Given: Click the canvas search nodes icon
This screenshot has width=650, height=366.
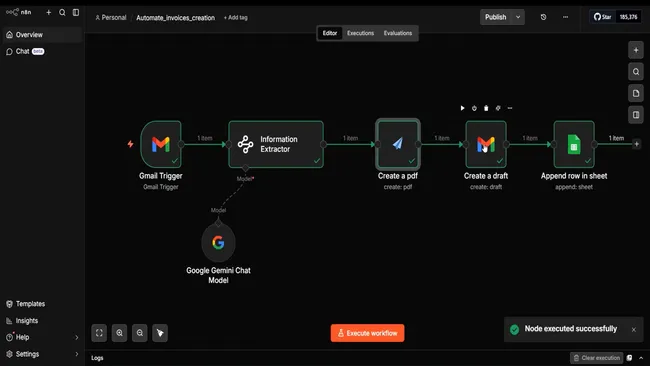Looking at the screenshot, I should tap(635, 72).
